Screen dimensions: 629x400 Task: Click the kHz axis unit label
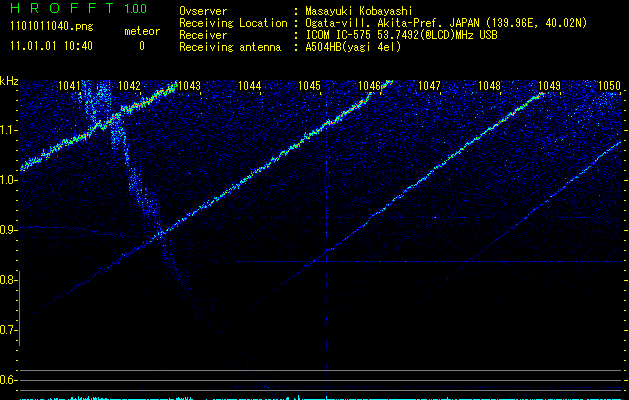tap(9, 81)
